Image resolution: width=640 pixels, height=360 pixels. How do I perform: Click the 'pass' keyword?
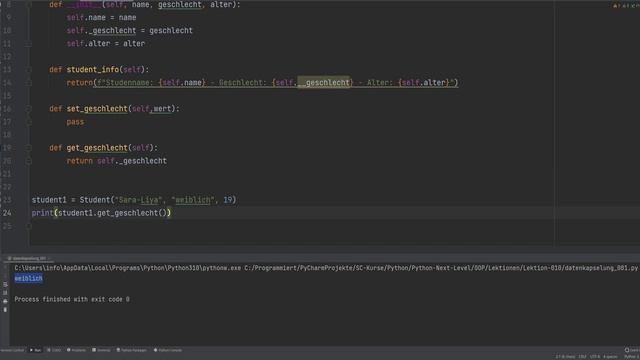click(x=75, y=122)
